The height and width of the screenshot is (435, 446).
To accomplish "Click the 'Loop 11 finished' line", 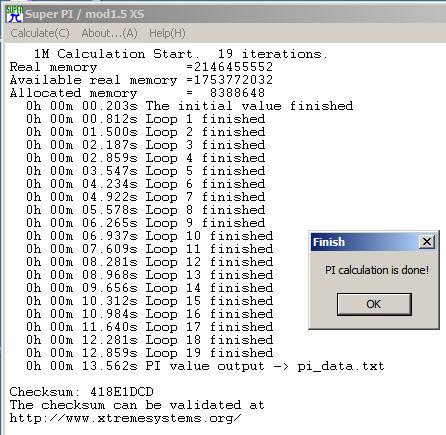I will tap(150, 249).
